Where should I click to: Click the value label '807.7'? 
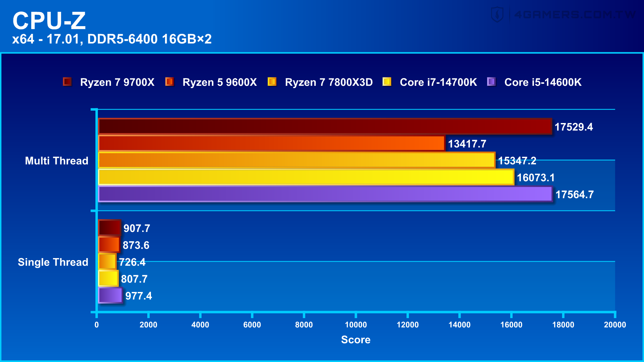tap(134, 279)
